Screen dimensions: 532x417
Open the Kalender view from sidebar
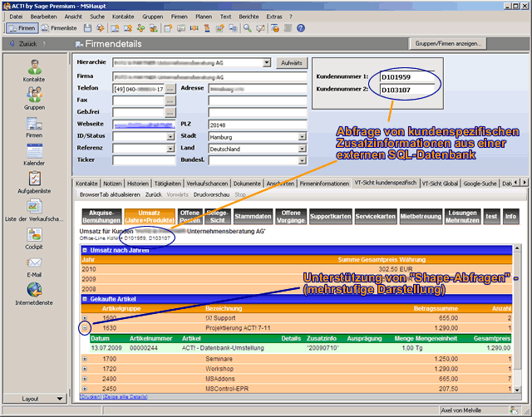tap(34, 152)
